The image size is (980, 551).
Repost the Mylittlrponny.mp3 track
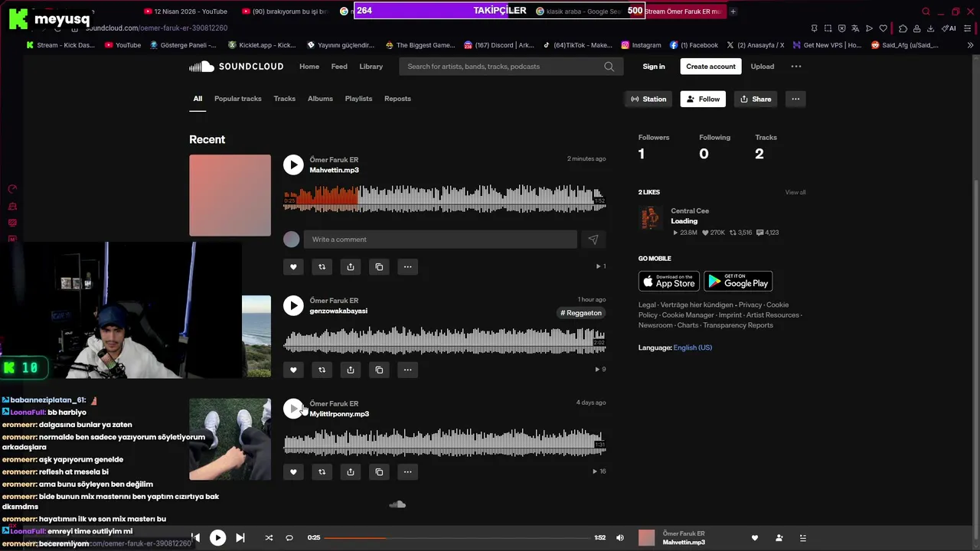point(322,471)
